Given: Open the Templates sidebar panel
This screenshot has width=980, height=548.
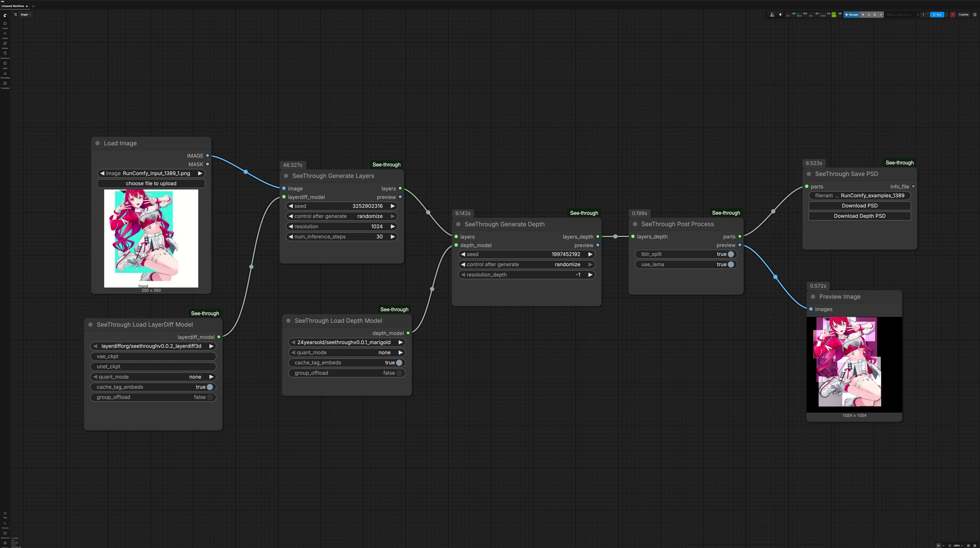Looking at the screenshot, I should [x=5, y=85].
